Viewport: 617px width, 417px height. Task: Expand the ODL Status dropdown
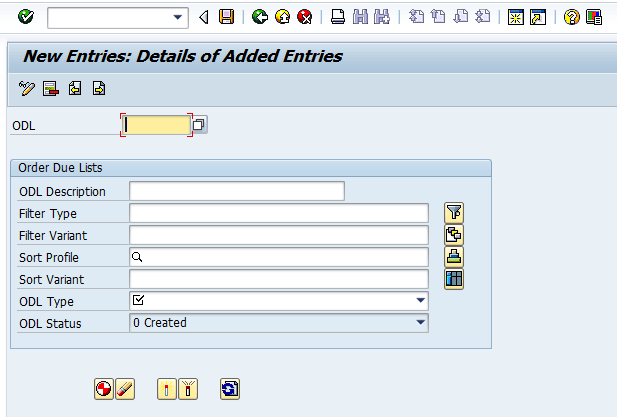[x=420, y=323]
